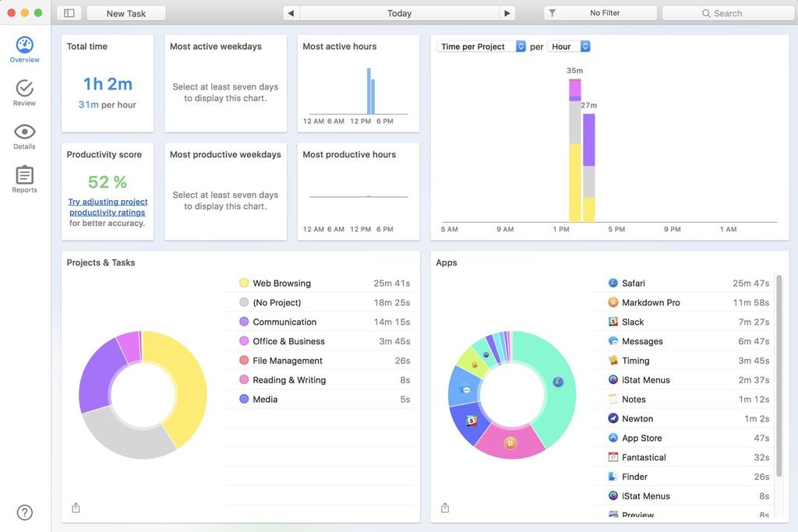798x532 pixels.
Task: Click the New Task button
Action: [x=126, y=13]
